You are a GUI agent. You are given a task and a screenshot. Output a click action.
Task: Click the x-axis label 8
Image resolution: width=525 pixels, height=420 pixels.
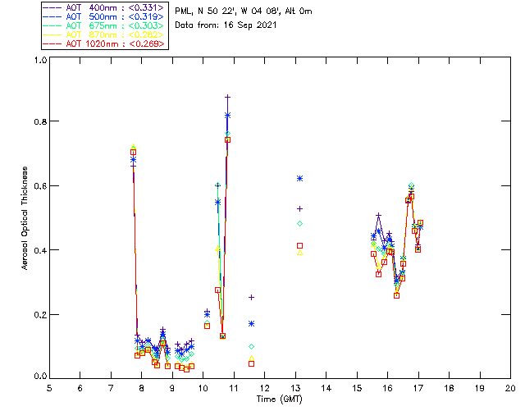142,388
